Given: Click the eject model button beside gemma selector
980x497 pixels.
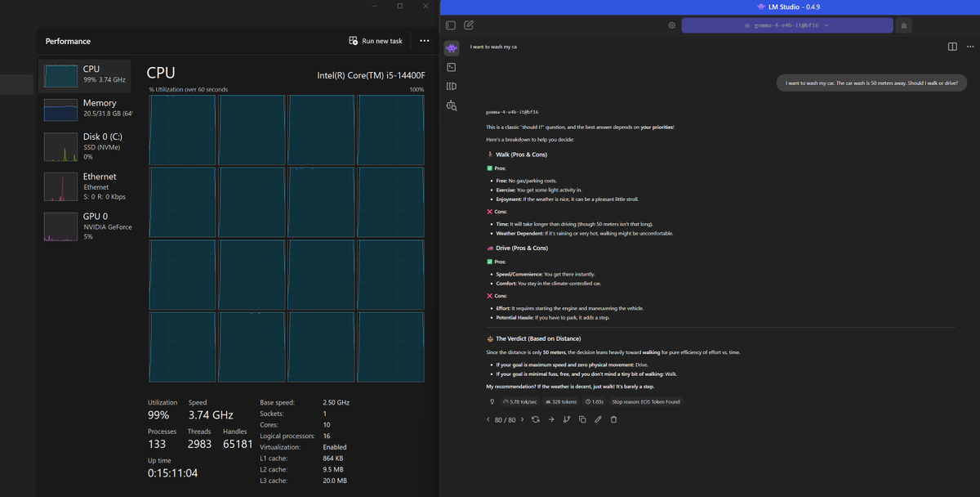Looking at the screenshot, I should (903, 25).
